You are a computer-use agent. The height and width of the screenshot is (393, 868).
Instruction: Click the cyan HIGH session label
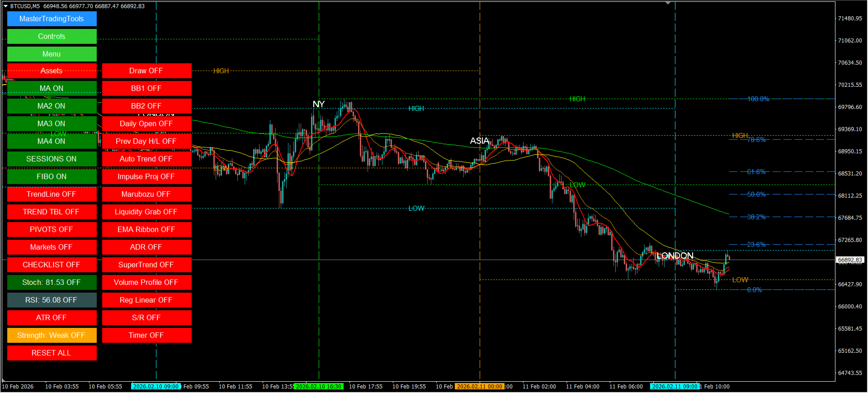tap(416, 109)
